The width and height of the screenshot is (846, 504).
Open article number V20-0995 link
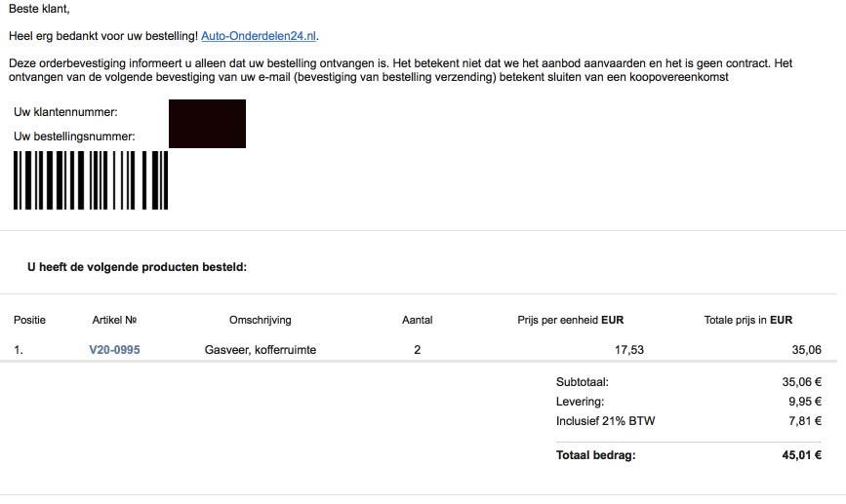[x=114, y=350]
